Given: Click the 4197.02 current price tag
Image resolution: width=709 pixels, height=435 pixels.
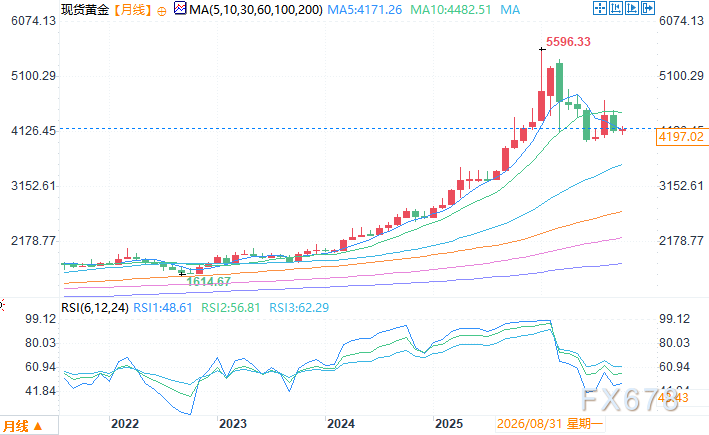Looking at the screenshot, I should 682,137.
